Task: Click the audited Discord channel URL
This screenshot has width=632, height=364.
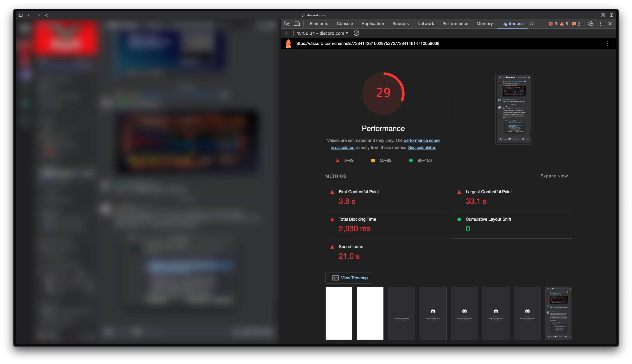Action: pyautogui.click(x=367, y=44)
